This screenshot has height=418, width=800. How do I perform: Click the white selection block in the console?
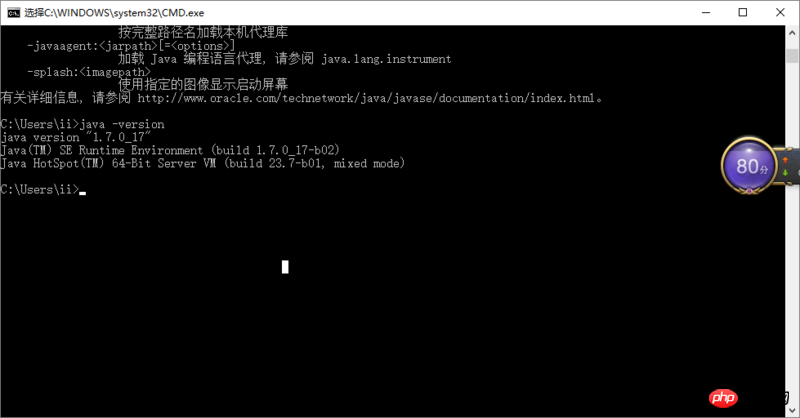285,266
